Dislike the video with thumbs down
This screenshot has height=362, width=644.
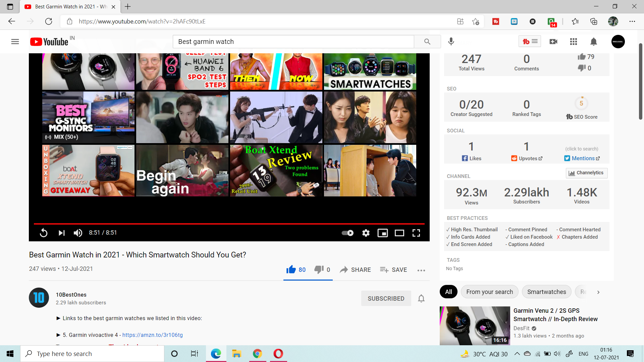(x=322, y=270)
